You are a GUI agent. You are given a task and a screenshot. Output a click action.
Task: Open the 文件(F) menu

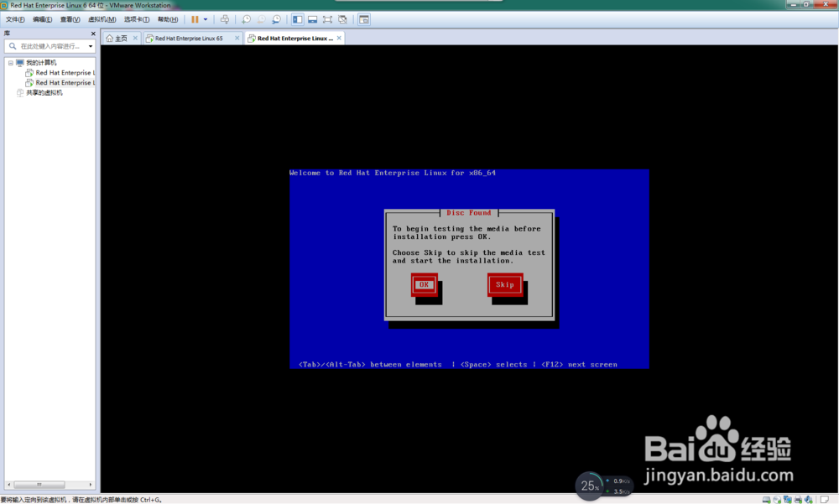[x=15, y=19]
